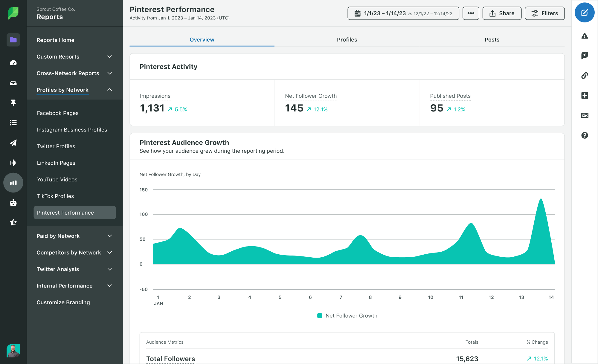Switch to the Overview tab
This screenshot has width=598, height=364.
pyautogui.click(x=202, y=40)
